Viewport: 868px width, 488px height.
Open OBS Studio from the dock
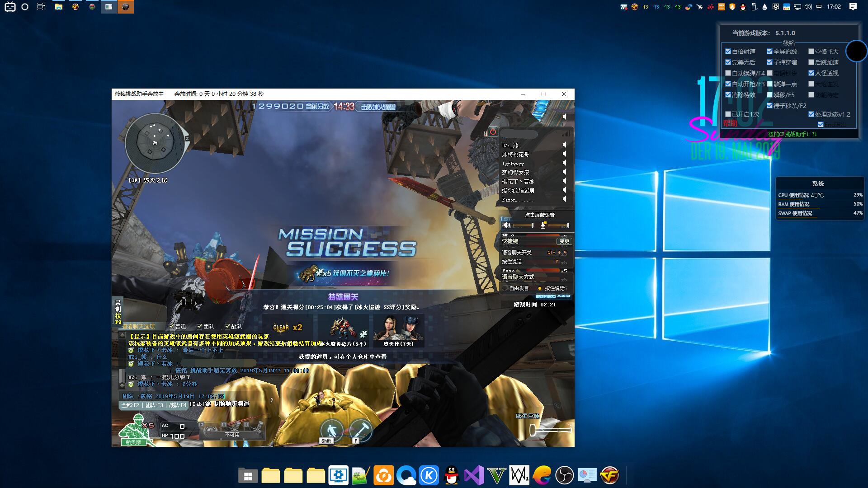[x=564, y=475]
